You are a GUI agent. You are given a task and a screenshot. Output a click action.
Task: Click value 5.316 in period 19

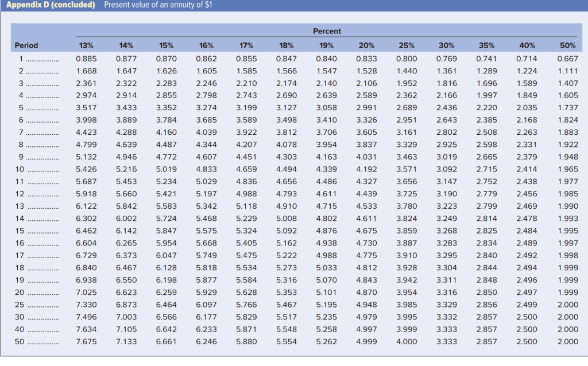coord(287,280)
